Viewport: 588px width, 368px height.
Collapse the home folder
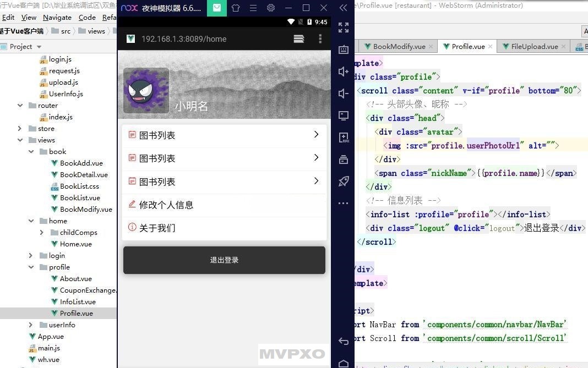pyautogui.click(x=31, y=221)
